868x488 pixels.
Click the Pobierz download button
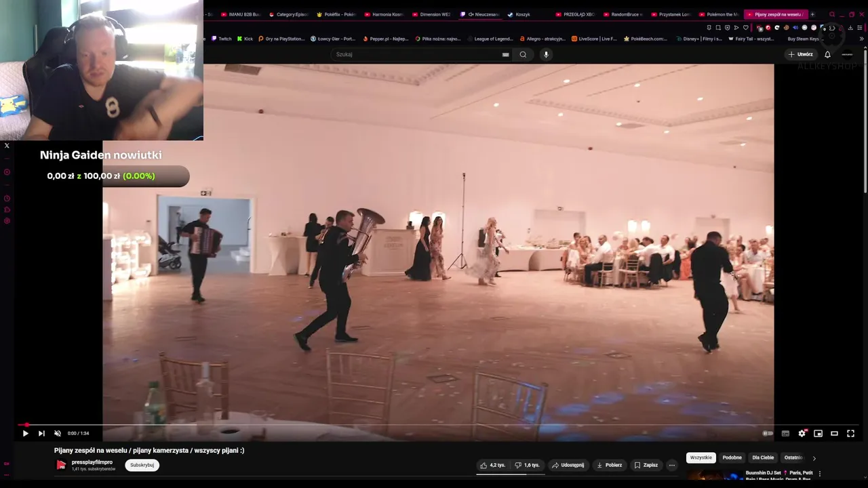(x=610, y=465)
